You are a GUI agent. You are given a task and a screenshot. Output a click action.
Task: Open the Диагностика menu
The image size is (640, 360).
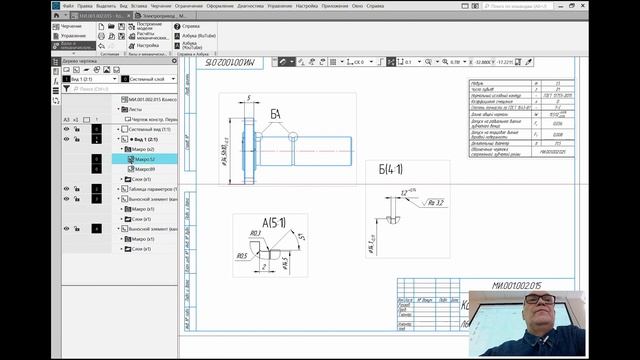(250, 6)
